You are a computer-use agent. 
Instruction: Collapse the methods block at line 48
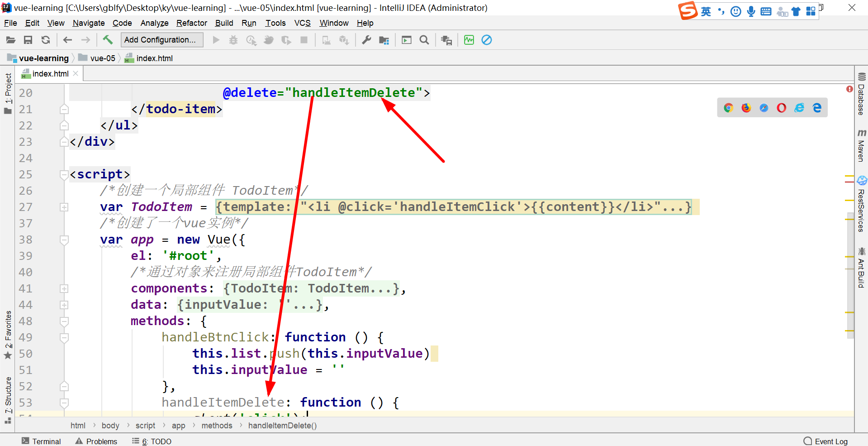point(64,321)
